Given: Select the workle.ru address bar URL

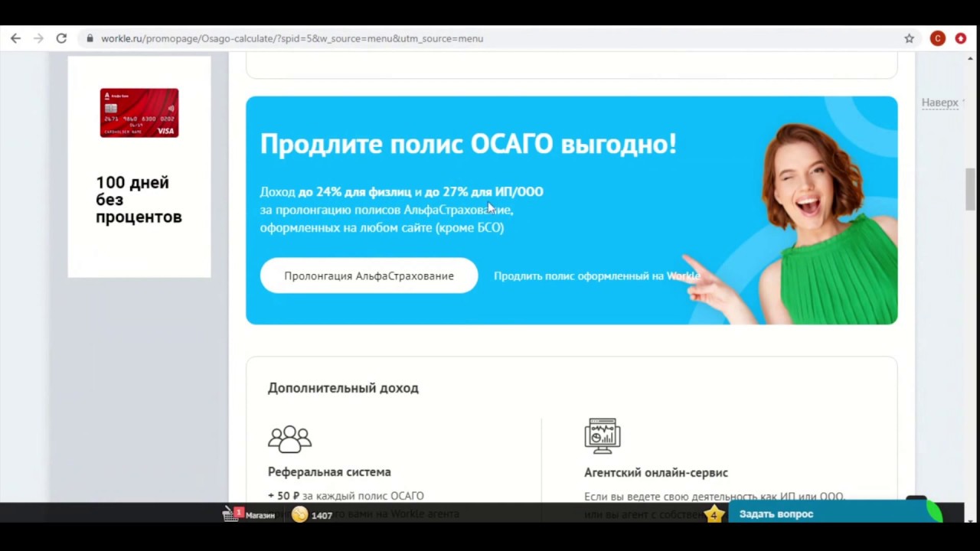Looking at the screenshot, I should pyautogui.click(x=292, y=38).
